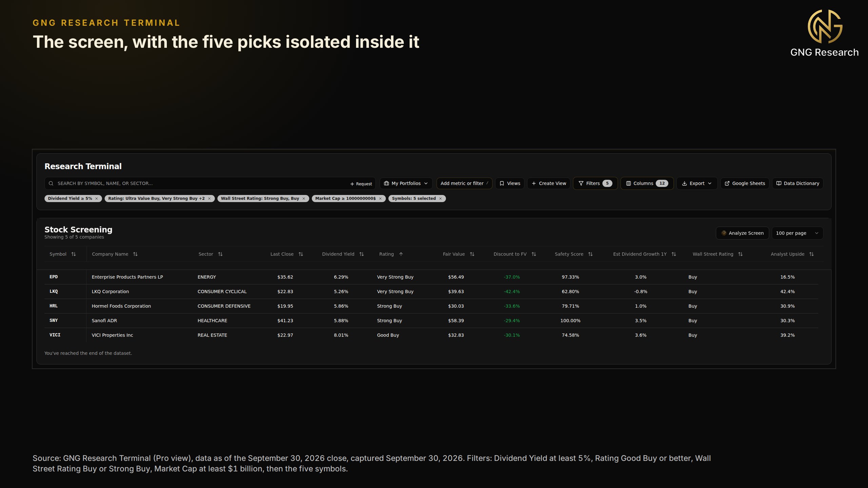Select the EPD symbol row
The image size is (868, 488).
pos(431,277)
